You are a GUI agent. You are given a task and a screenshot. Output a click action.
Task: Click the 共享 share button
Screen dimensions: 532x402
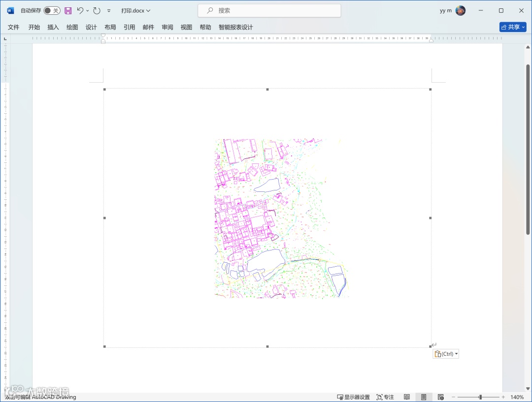(x=513, y=27)
